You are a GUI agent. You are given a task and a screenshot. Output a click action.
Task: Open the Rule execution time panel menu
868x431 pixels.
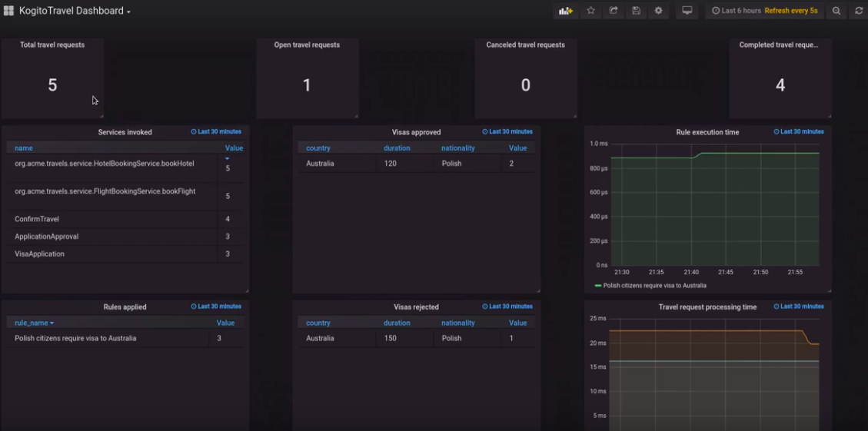click(x=707, y=132)
